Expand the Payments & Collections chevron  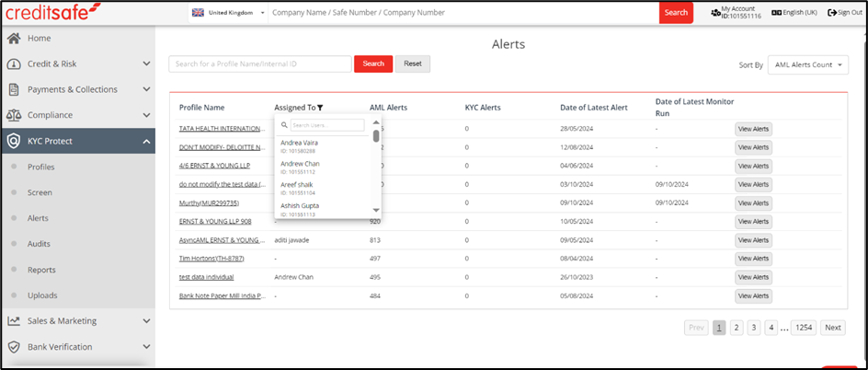point(146,89)
